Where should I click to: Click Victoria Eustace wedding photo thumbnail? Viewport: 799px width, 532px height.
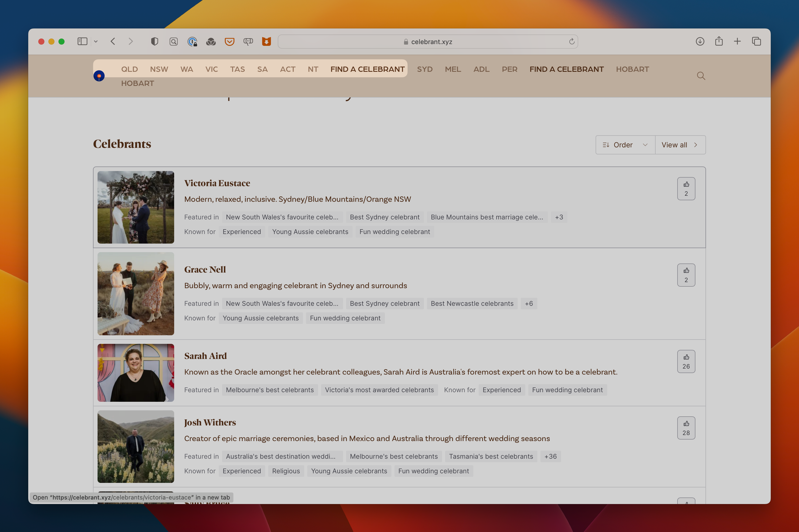[x=136, y=207]
